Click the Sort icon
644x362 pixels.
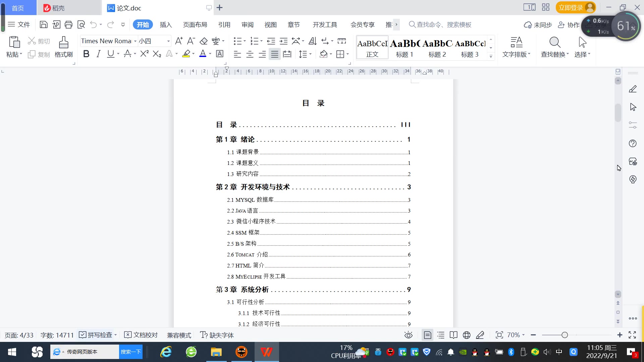click(x=313, y=41)
